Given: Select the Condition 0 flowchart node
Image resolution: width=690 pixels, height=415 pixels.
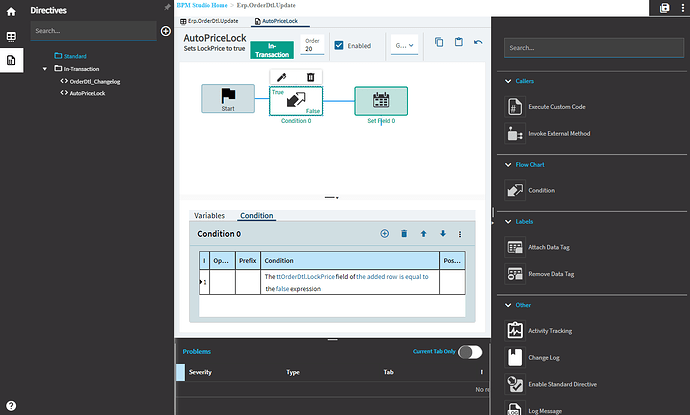Looking at the screenshot, I should 296,101.
